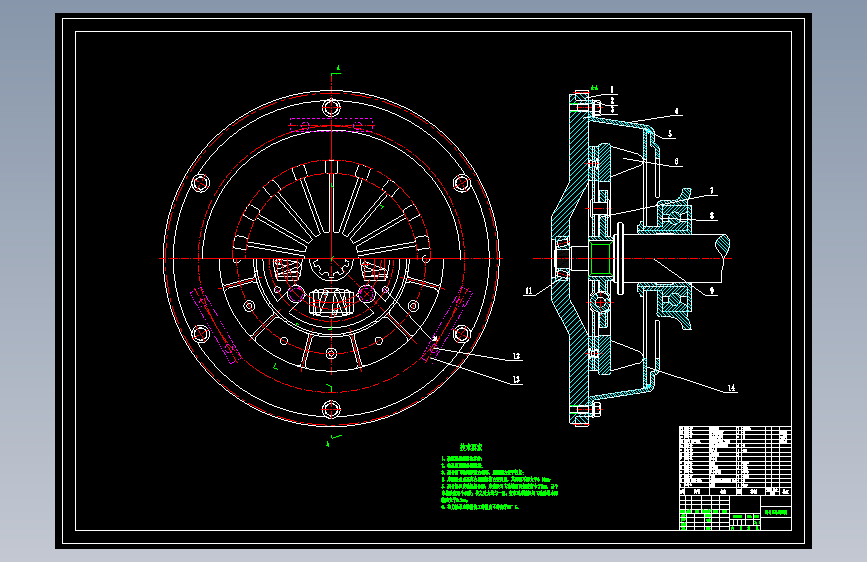Click part callout number 7

click(712, 191)
